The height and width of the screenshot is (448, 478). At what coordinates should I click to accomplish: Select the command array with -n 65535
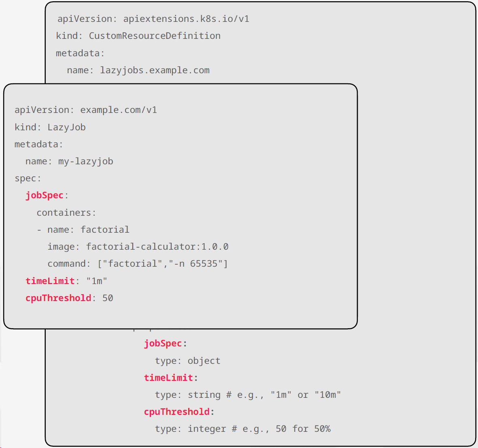[163, 264]
